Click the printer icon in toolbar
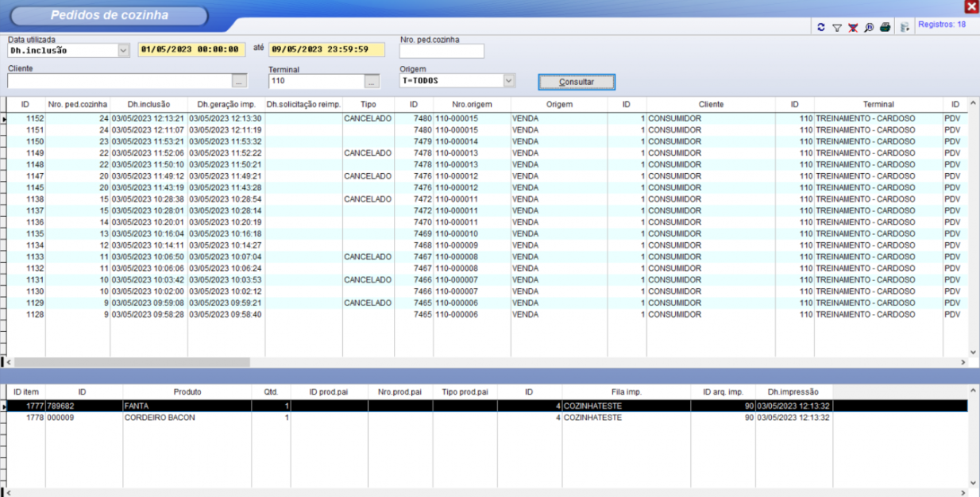This screenshot has width=980, height=497. [885, 28]
